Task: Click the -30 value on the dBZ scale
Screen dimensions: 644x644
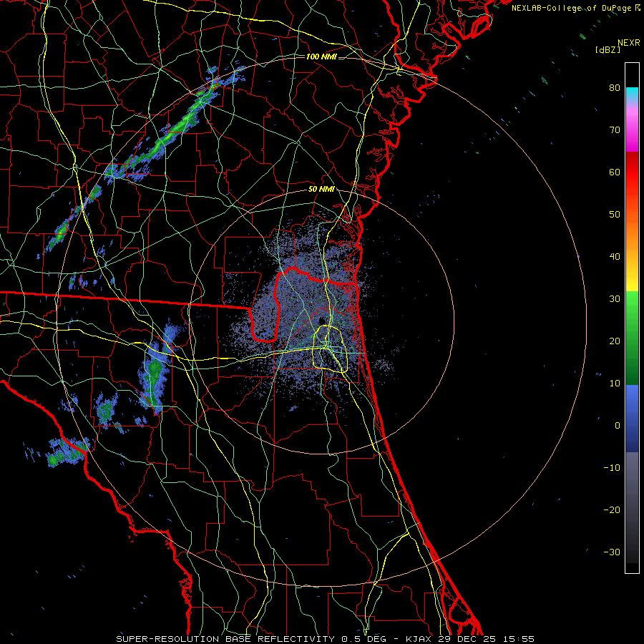Action: click(x=612, y=552)
